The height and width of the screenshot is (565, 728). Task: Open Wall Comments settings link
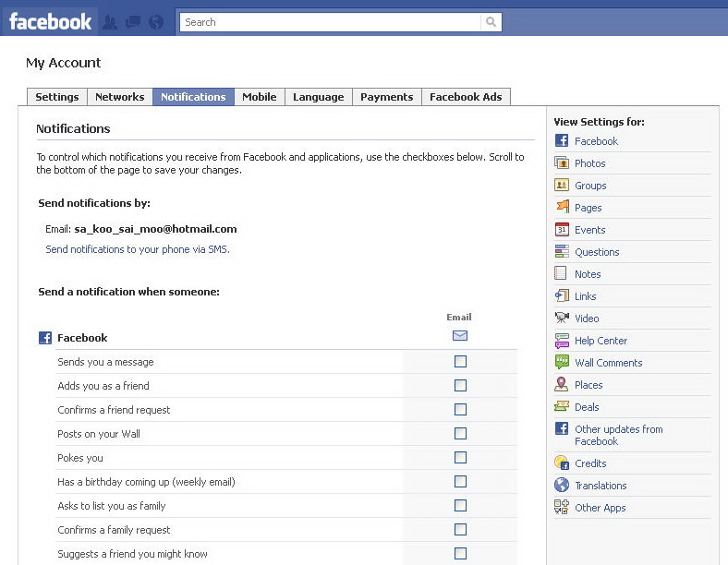click(609, 363)
